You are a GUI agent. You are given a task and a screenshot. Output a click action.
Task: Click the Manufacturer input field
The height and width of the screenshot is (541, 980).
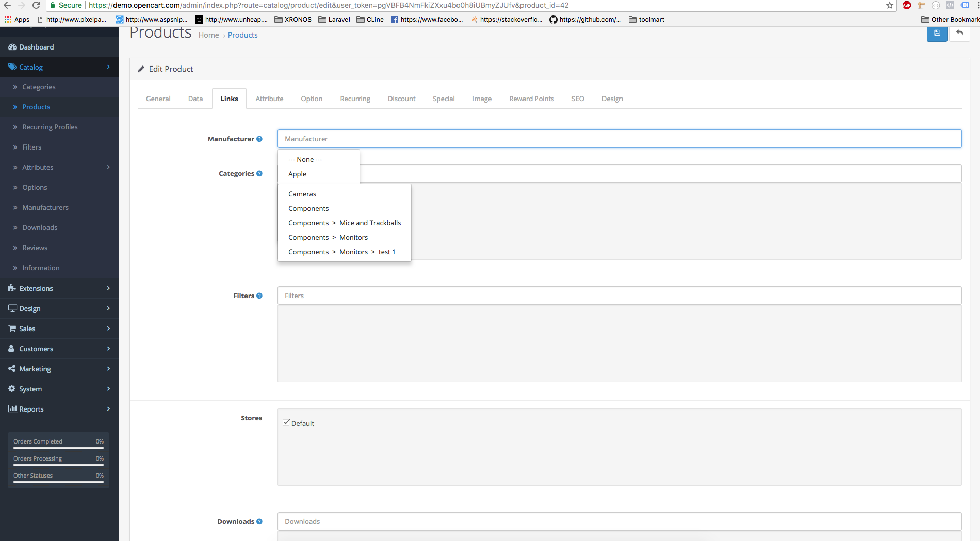[619, 139]
